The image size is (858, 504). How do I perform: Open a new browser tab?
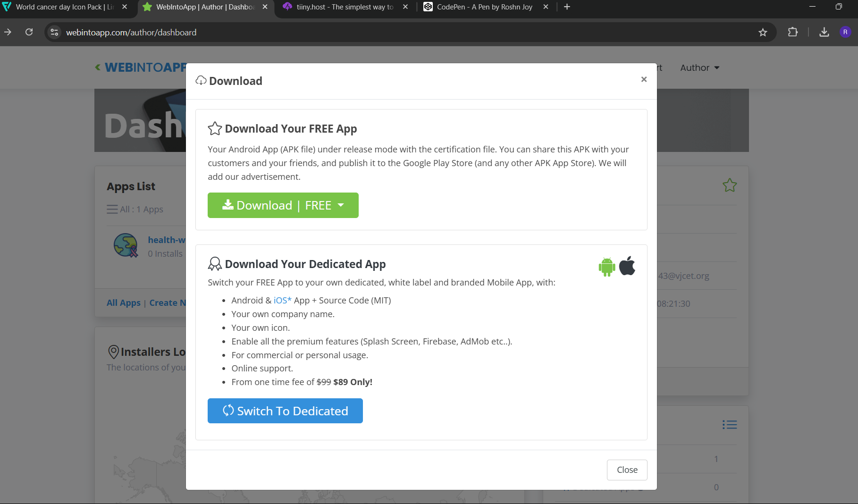coord(567,7)
